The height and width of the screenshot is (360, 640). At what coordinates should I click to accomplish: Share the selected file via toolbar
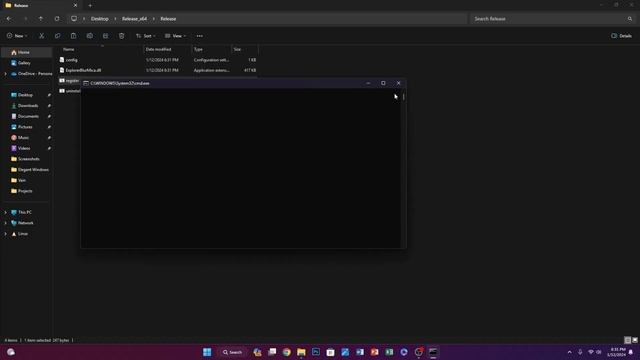pyautogui.click(x=105, y=36)
